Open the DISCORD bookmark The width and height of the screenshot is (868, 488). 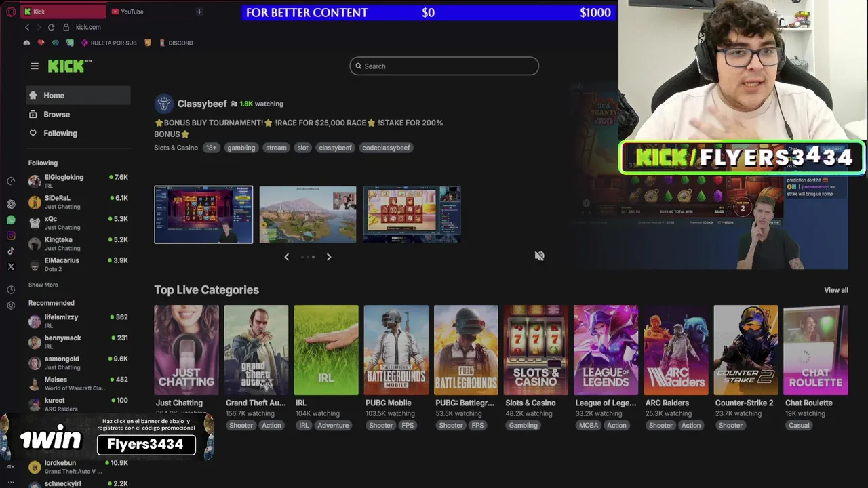[176, 43]
